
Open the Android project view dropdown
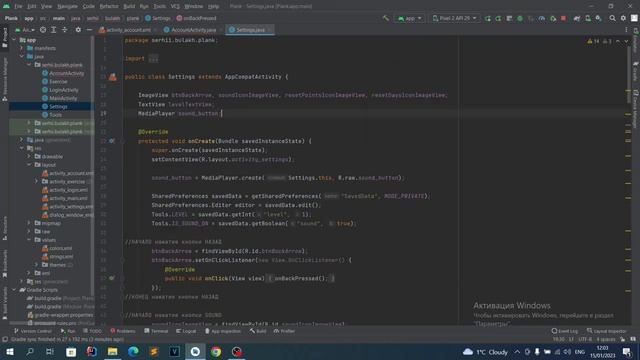click(25, 30)
